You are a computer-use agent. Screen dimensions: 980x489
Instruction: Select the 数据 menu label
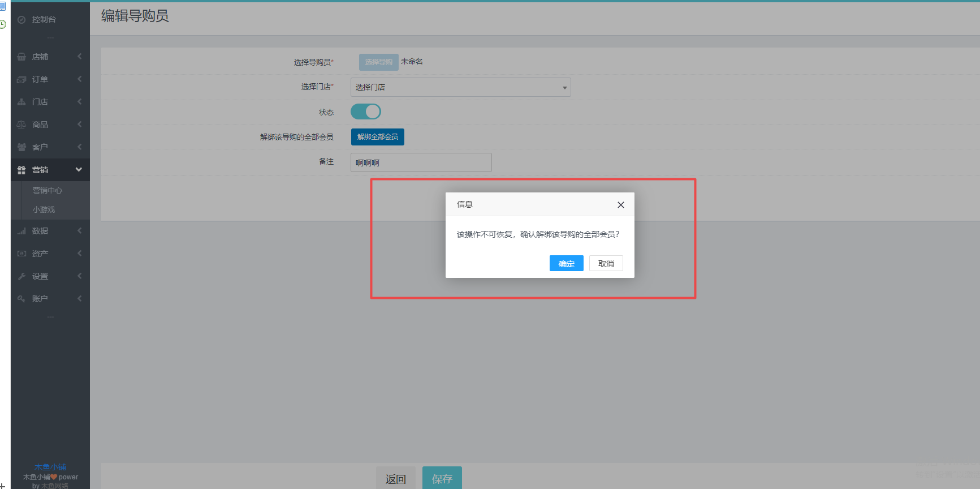(40, 231)
